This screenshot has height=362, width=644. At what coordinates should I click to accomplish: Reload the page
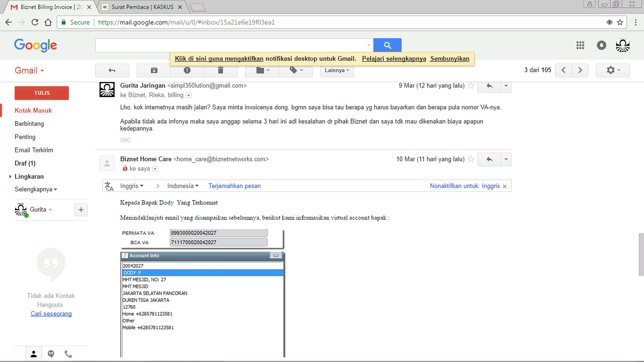pos(35,22)
